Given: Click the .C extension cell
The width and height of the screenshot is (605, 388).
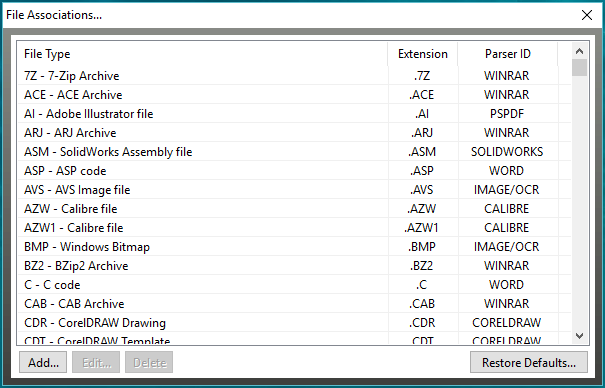Looking at the screenshot, I should (422, 285).
